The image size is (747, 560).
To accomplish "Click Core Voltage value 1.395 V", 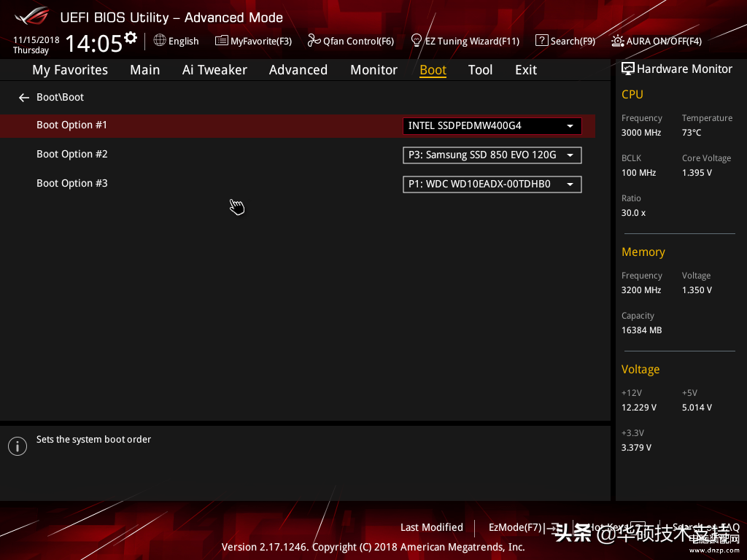I will pos(697,172).
